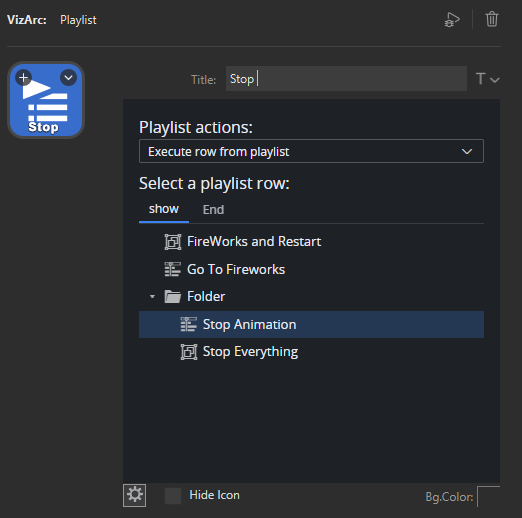
Task: Switch to the End playlist tab
Action: point(213,210)
